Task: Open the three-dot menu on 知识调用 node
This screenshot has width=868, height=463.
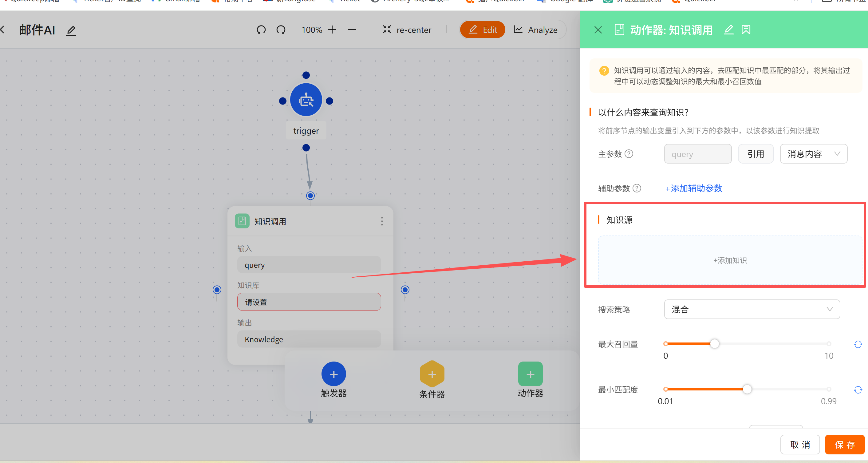Action: pyautogui.click(x=382, y=221)
